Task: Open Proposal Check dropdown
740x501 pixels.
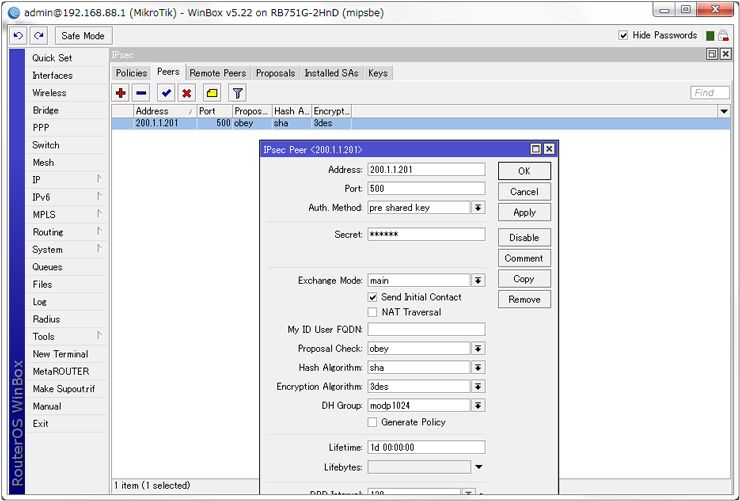Action: click(x=478, y=349)
